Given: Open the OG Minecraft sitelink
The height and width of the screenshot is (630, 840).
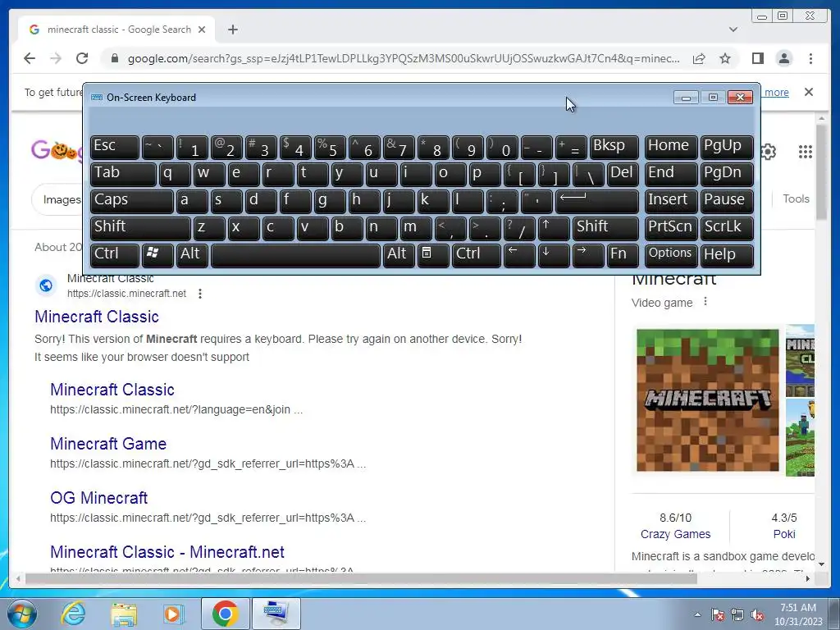Looking at the screenshot, I should (98, 498).
